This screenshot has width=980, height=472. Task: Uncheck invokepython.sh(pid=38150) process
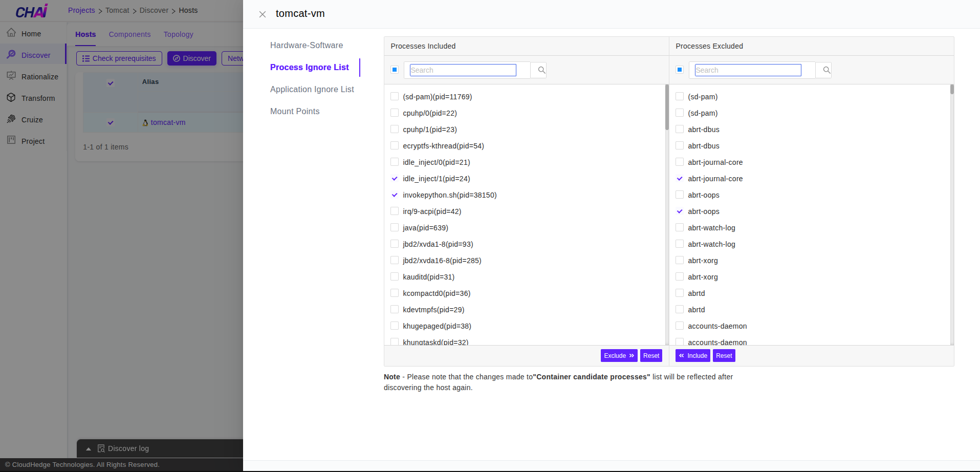(x=395, y=195)
